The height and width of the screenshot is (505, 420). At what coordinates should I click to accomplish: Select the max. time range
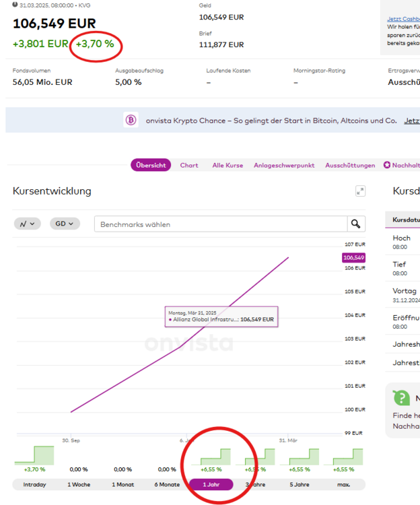click(x=343, y=484)
